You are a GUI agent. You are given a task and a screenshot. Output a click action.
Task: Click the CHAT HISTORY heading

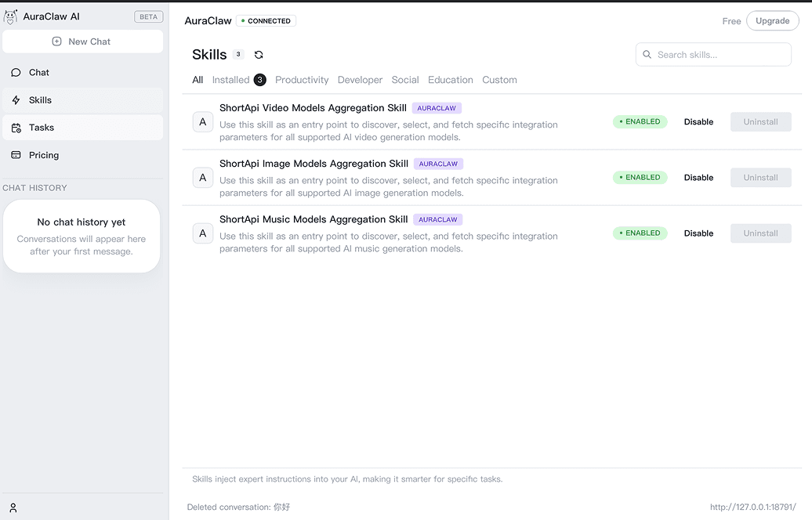pyautogui.click(x=34, y=188)
